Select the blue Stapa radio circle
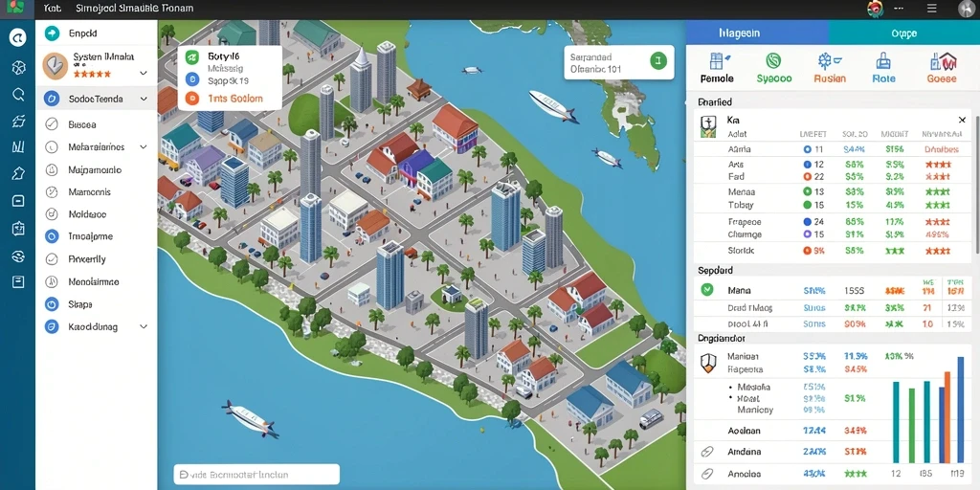Screen dimensions: 980x490 (52, 304)
